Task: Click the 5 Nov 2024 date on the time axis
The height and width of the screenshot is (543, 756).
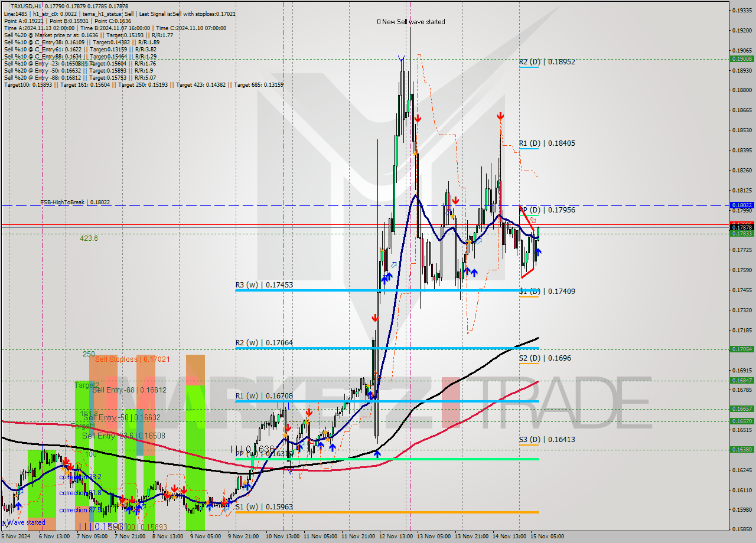Action: click(x=14, y=537)
